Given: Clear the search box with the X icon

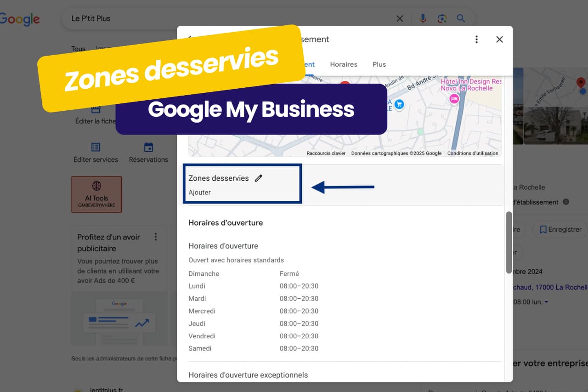Looking at the screenshot, I should (x=400, y=19).
